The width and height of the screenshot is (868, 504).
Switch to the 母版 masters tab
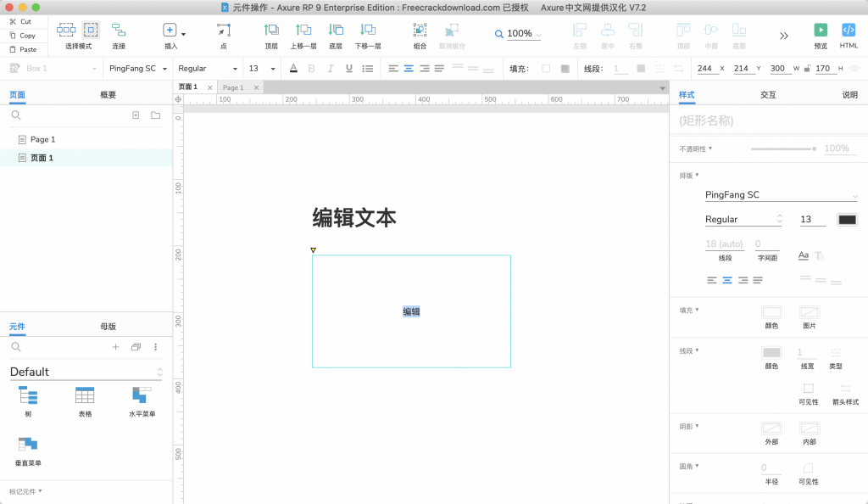point(108,326)
